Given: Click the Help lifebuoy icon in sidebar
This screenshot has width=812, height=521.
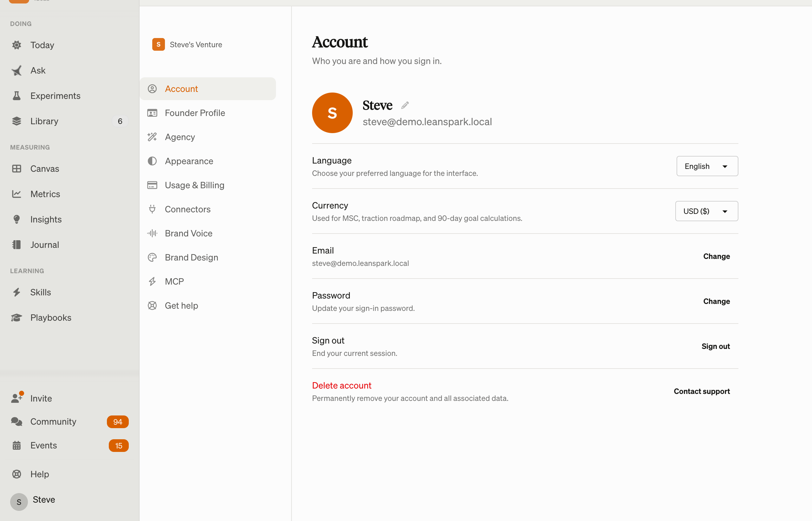Looking at the screenshot, I should pyautogui.click(x=16, y=474).
